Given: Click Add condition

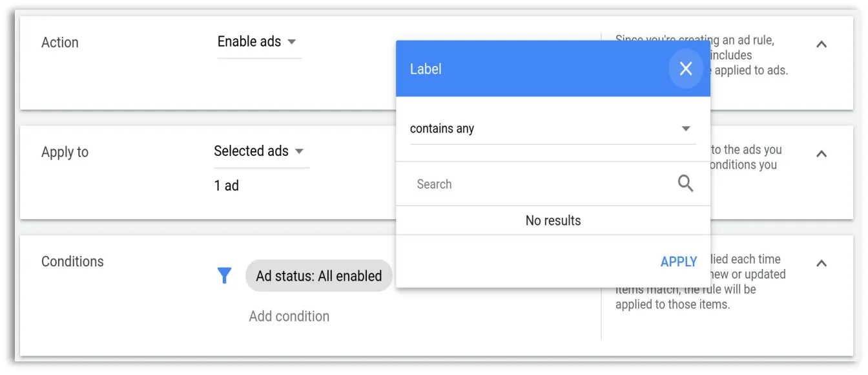Looking at the screenshot, I should 289,316.
